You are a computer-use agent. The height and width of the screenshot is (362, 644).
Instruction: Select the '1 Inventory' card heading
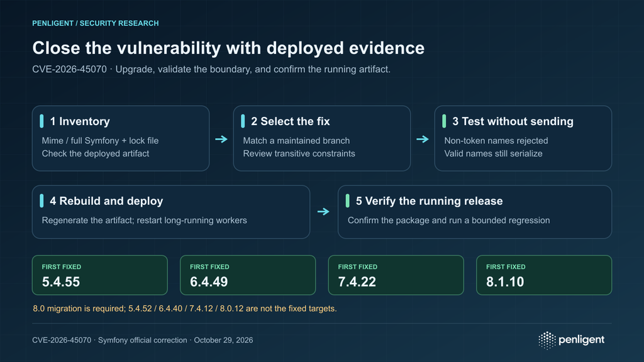coord(80,121)
